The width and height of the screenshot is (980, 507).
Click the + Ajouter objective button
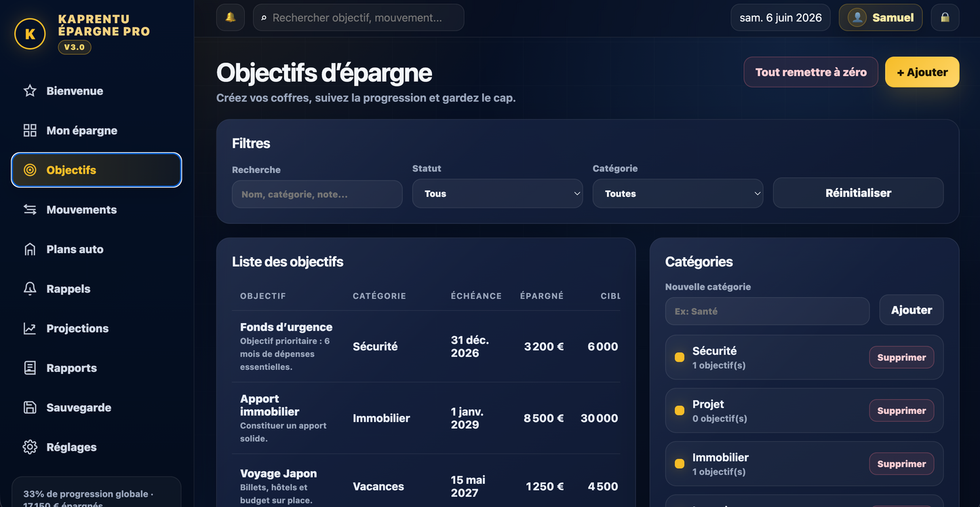pos(922,72)
